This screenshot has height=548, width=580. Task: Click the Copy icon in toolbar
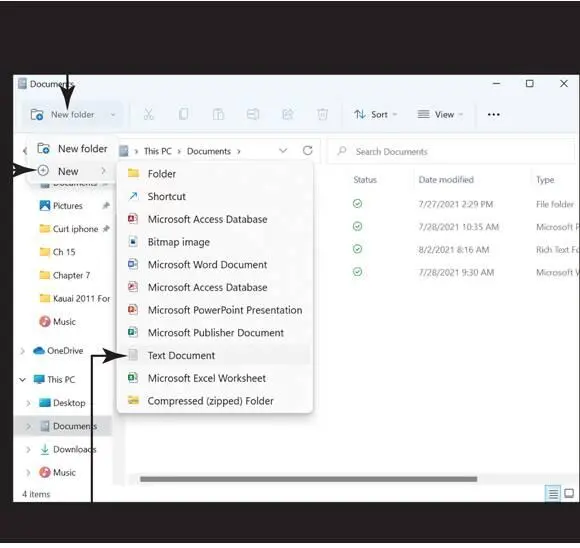[x=183, y=114]
